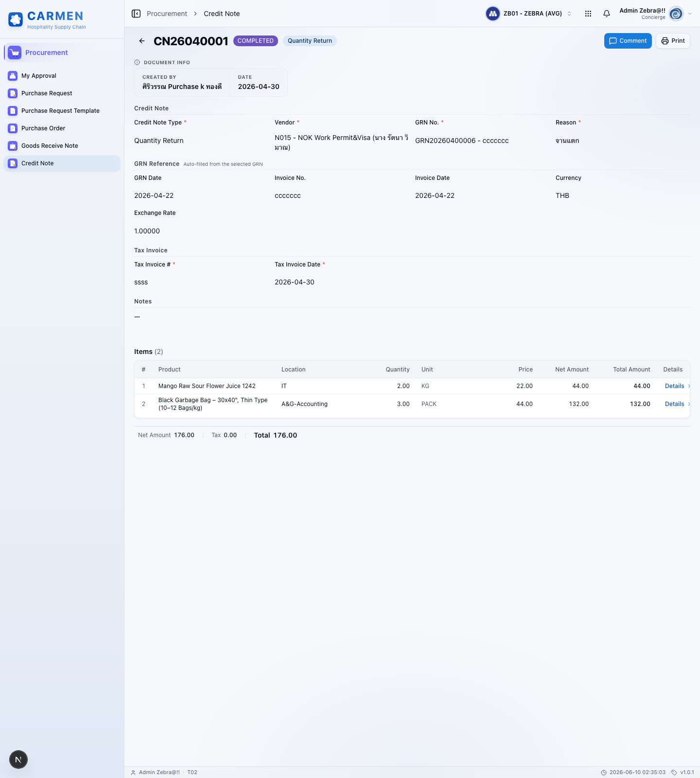
Task: Select Credit Note in sidebar
Action: (x=62, y=163)
